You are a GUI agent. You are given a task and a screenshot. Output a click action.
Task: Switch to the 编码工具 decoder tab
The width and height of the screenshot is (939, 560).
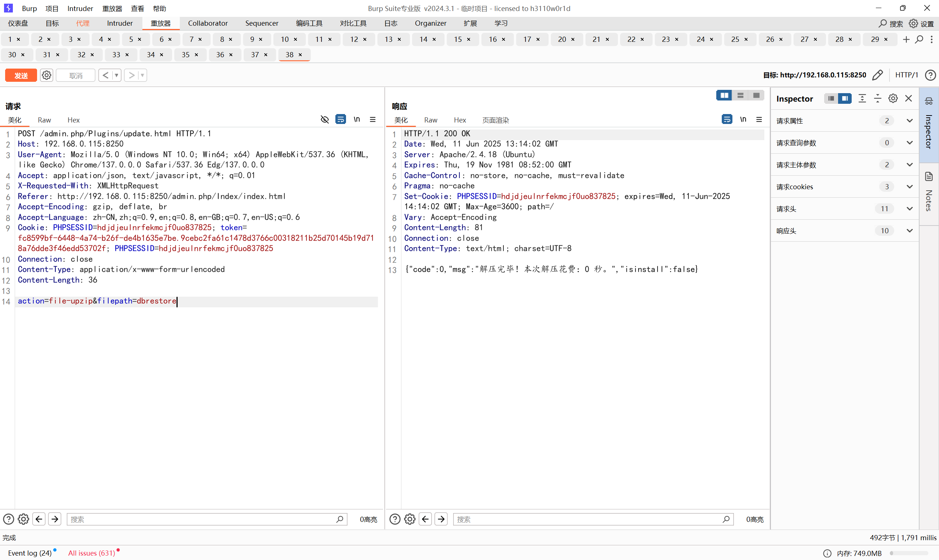pyautogui.click(x=309, y=23)
